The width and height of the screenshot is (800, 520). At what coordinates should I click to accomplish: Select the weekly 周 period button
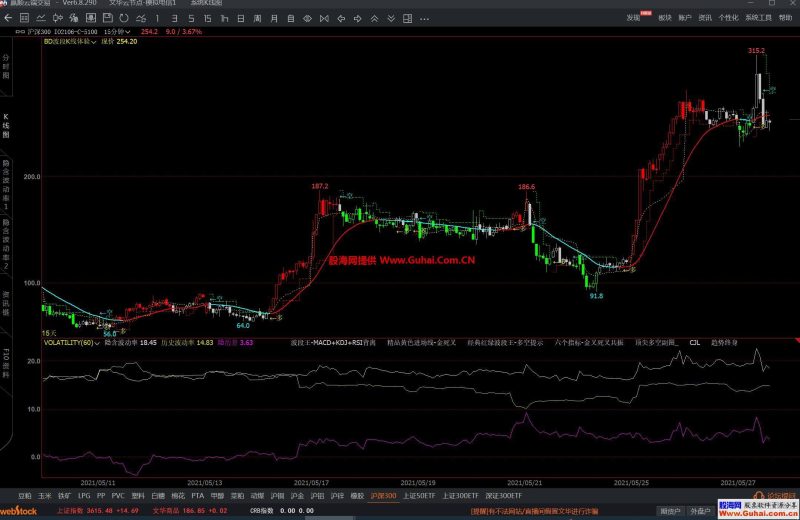tap(257, 19)
